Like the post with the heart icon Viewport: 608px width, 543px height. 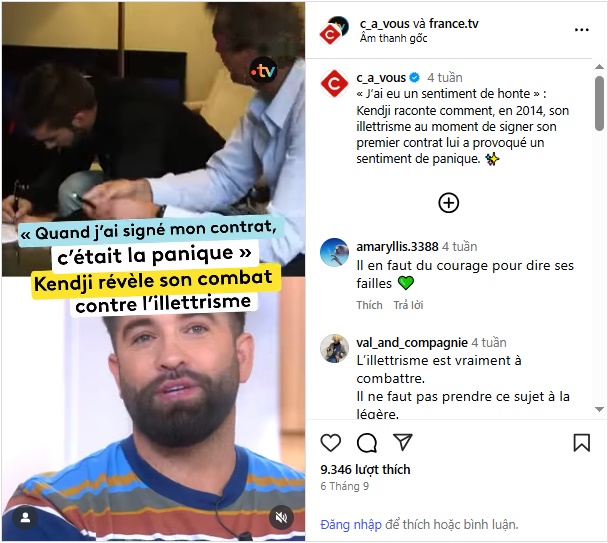point(330,443)
